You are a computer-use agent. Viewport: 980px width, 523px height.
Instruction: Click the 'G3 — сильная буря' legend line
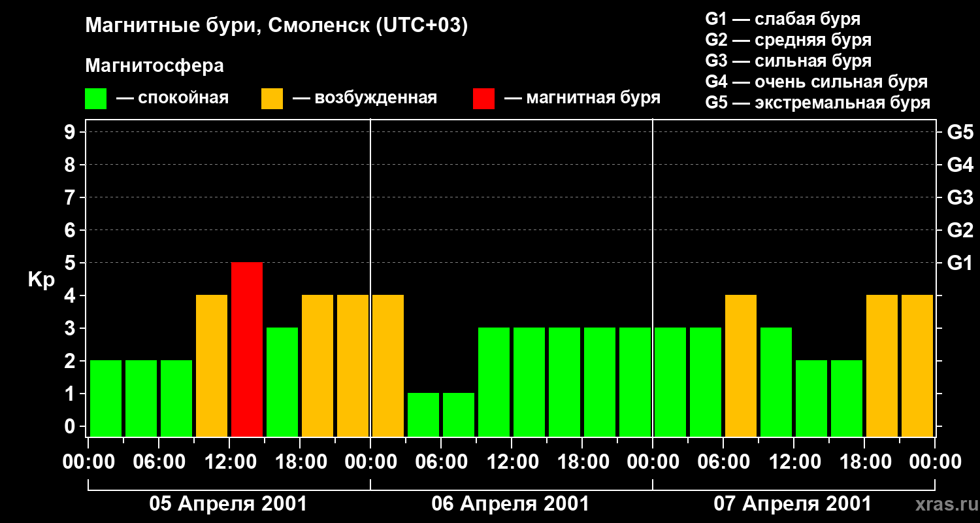coord(788,61)
